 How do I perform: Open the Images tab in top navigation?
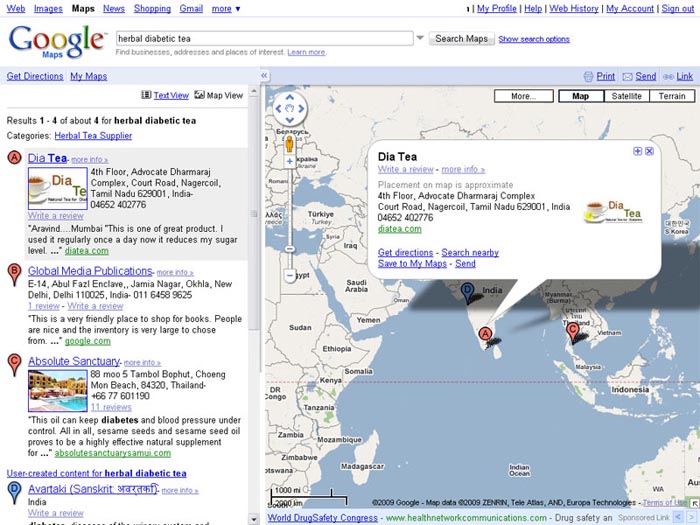pos(48,8)
